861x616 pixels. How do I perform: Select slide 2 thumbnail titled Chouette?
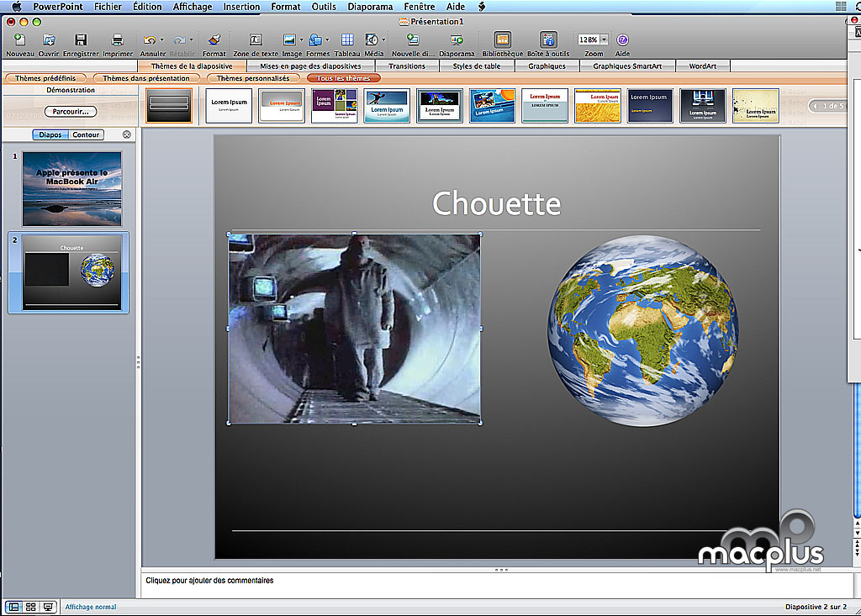(x=72, y=272)
